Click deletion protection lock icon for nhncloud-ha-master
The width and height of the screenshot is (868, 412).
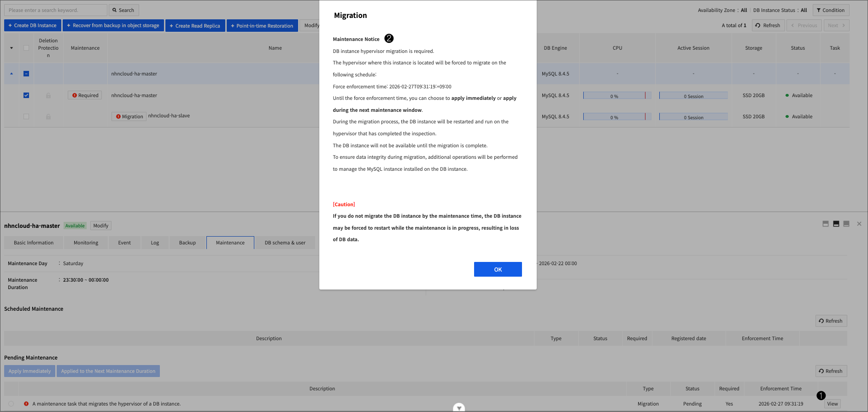[x=48, y=95]
